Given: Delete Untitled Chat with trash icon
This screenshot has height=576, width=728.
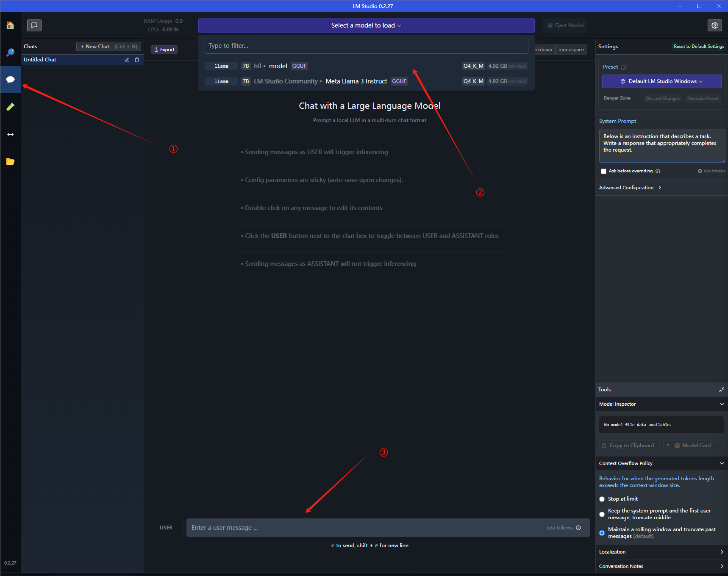Looking at the screenshot, I should coord(137,60).
